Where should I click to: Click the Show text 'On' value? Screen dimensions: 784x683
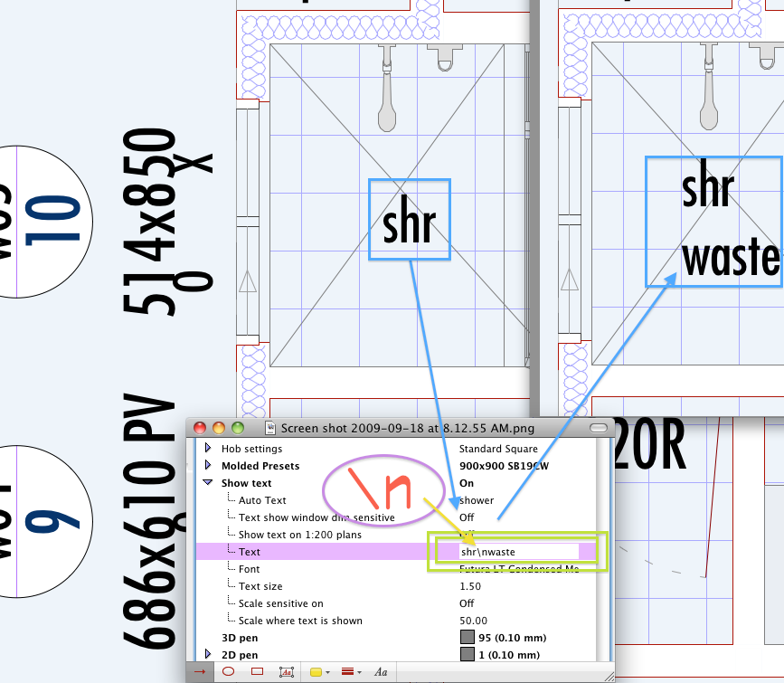467,483
